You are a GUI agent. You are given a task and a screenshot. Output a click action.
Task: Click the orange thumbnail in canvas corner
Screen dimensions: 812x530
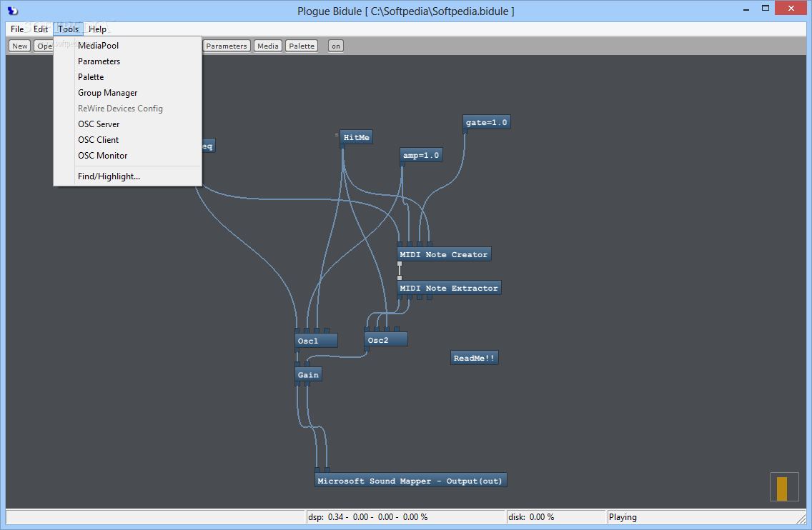click(x=782, y=489)
